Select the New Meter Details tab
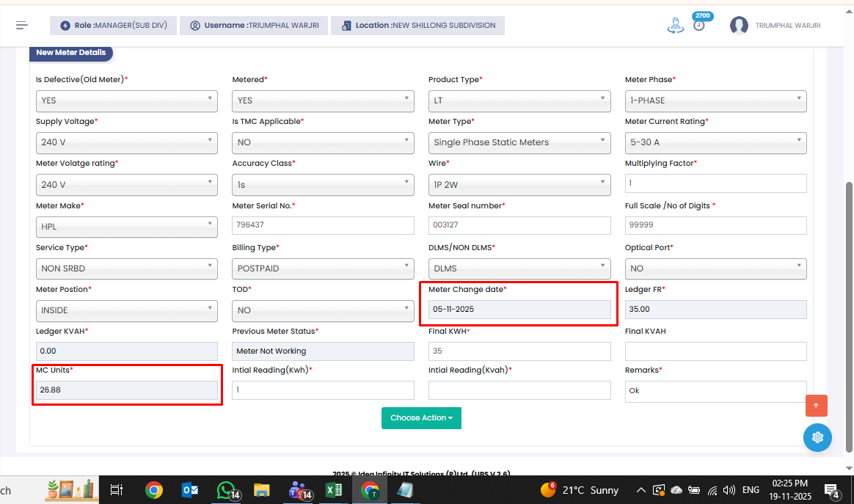The image size is (854, 504). coord(71,52)
